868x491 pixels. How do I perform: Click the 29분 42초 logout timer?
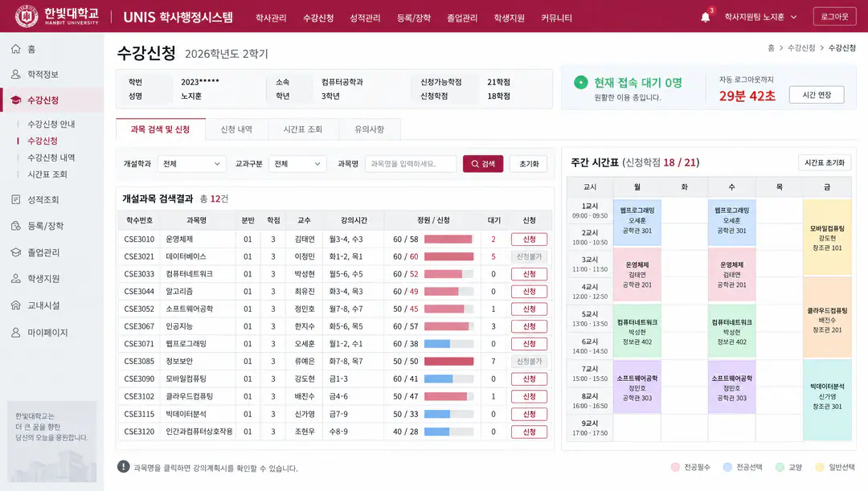(747, 96)
